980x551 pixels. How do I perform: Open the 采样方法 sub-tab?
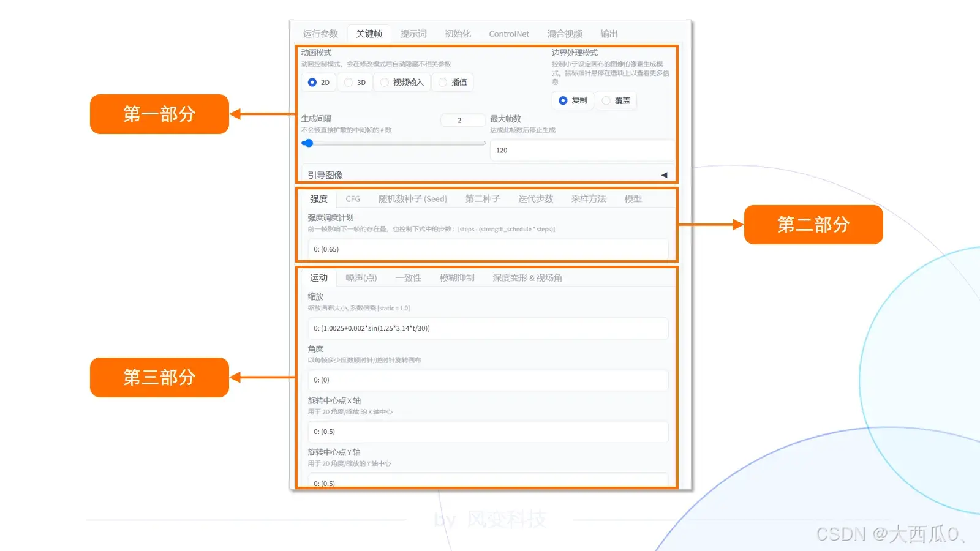click(x=589, y=199)
